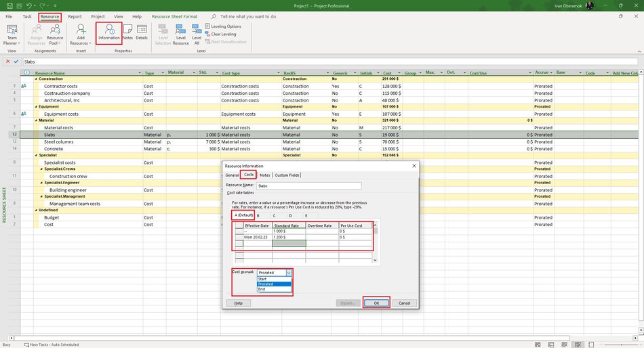Viewport: 644px width, 348px height.
Task: Open File menu
Action: point(9,16)
